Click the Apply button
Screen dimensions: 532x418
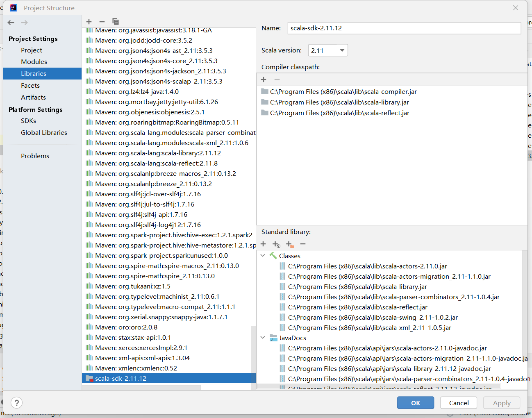(x=502, y=403)
